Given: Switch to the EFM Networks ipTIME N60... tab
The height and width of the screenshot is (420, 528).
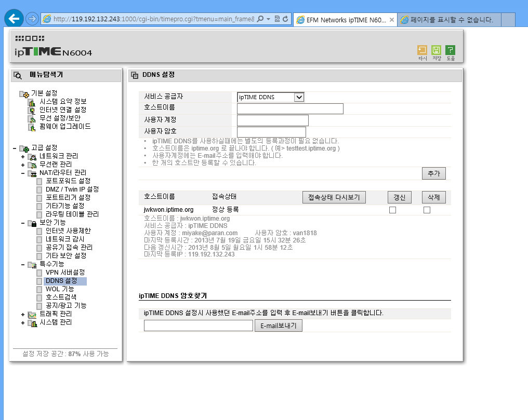Looking at the screenshot, I should point(345,20).
